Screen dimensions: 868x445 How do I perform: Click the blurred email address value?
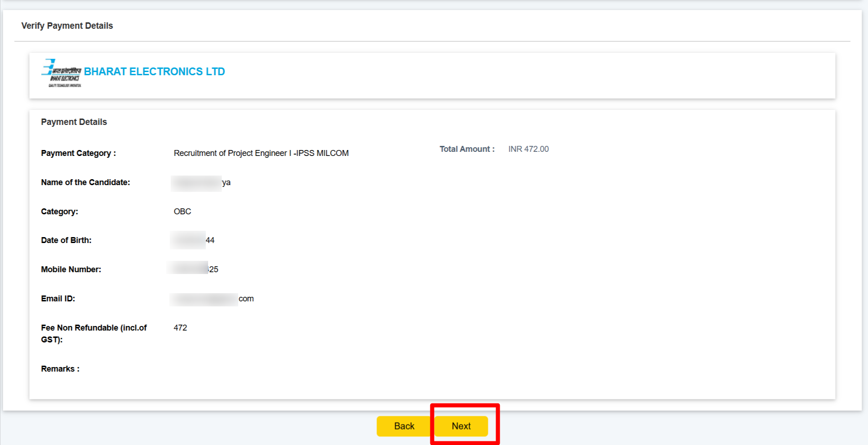point(212,299)
